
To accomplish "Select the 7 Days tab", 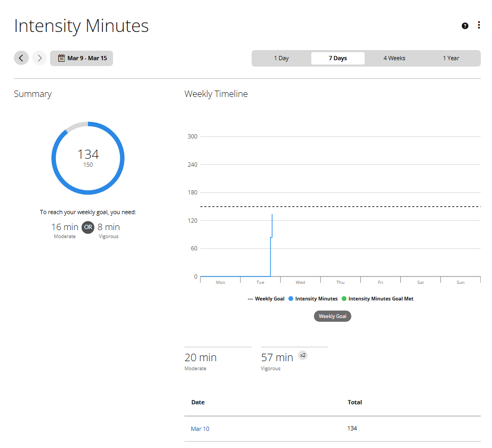I will pos(337,58).
